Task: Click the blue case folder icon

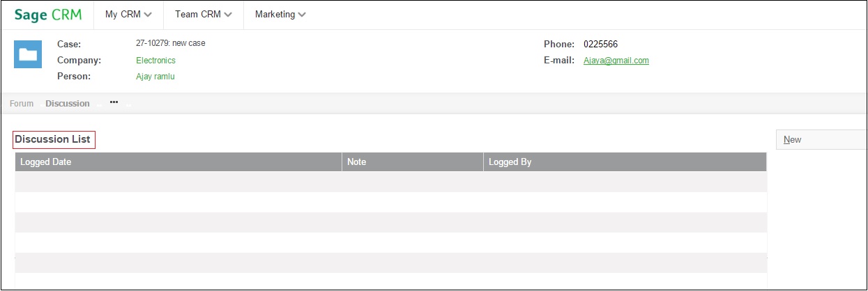Action: coord(28,54)
